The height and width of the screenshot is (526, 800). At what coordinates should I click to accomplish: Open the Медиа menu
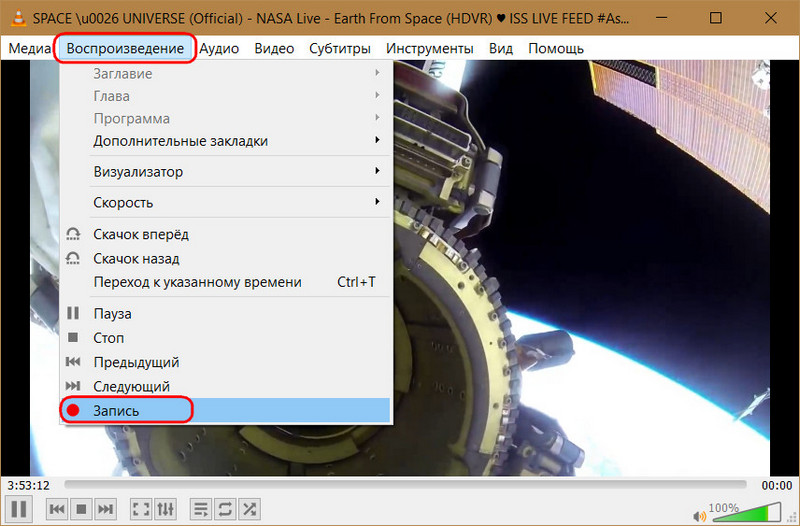(30, 48)
